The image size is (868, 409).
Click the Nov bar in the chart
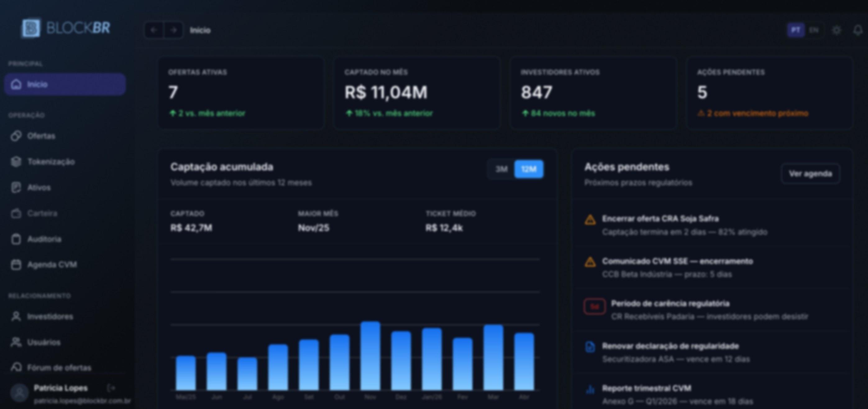click(x=370, y=356)
